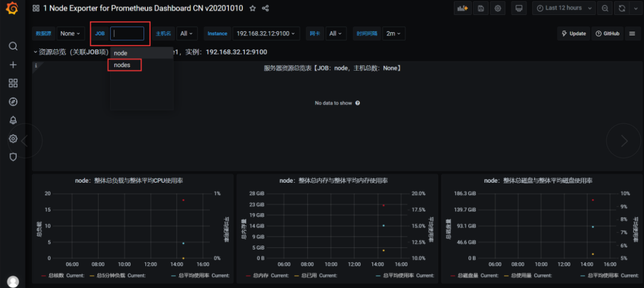This screenshot has height=288, width=644.
Task: Open the 主机名 All dropdown
Action: coord(187,34)
